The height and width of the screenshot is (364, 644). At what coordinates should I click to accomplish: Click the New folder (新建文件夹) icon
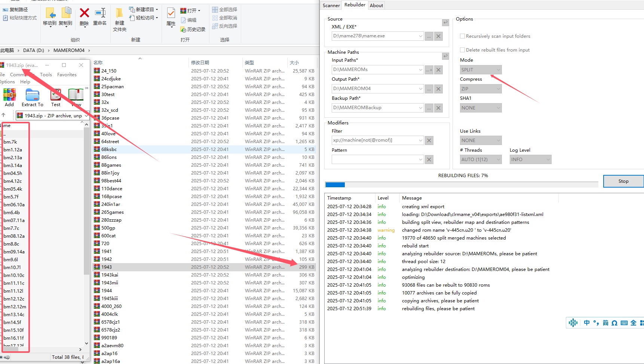point(119,19)
